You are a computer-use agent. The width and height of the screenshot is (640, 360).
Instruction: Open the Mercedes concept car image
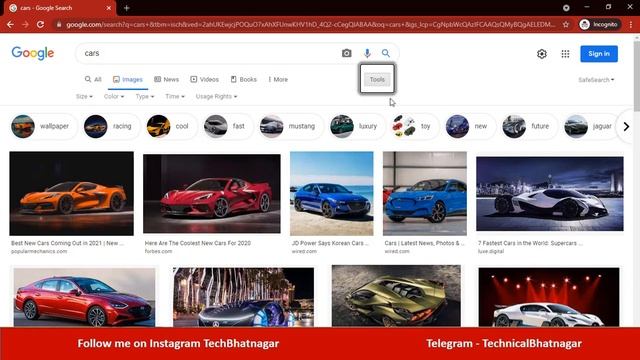(x=244, y=297)
